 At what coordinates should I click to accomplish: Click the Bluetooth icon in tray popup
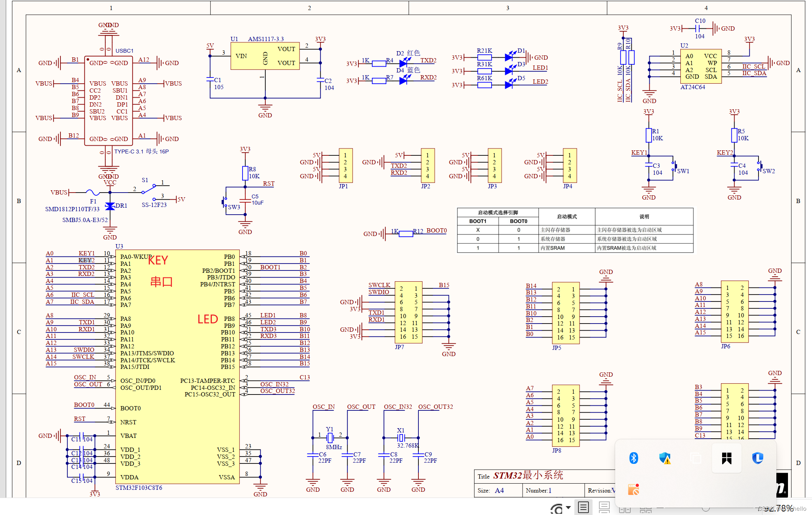pyautogui.click(x=633, y=458)
